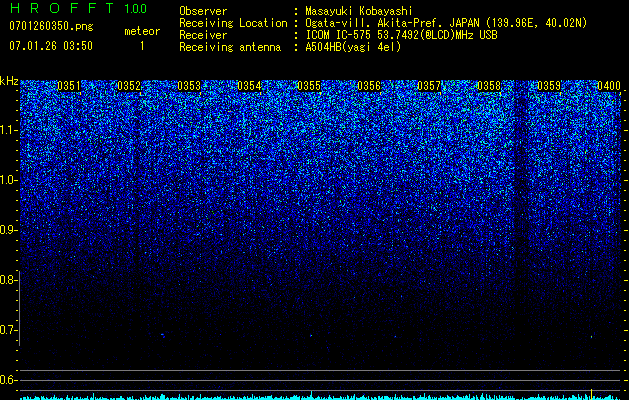
Task: Click the version number 1.0.0
Action: click(x=135, y=9)
